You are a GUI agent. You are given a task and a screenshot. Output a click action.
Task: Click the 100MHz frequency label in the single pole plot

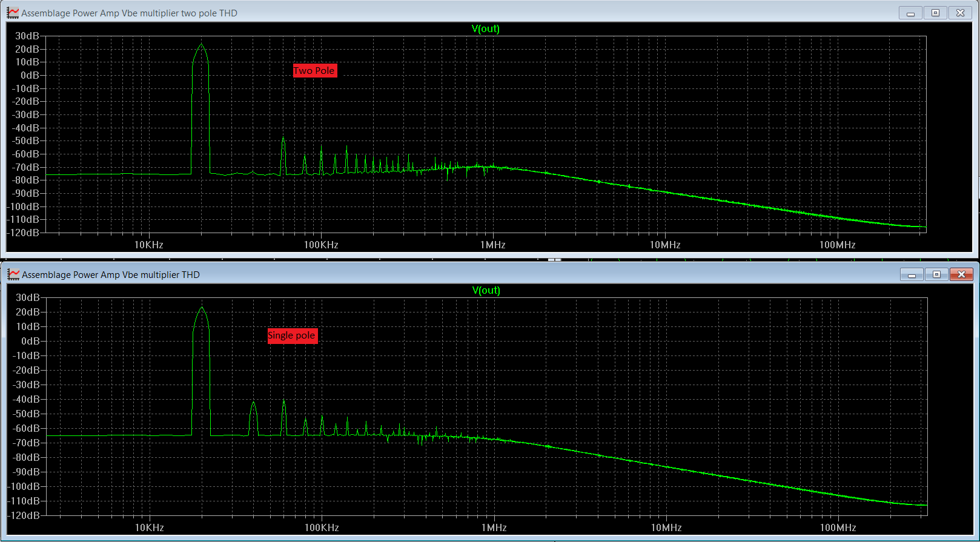click(838, 527)
